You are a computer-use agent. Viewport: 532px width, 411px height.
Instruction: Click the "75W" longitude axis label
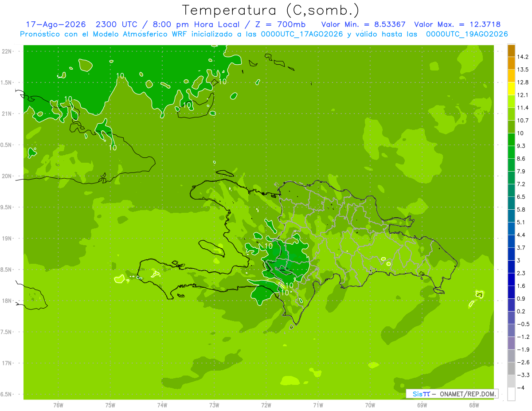(x=110, y=405)
